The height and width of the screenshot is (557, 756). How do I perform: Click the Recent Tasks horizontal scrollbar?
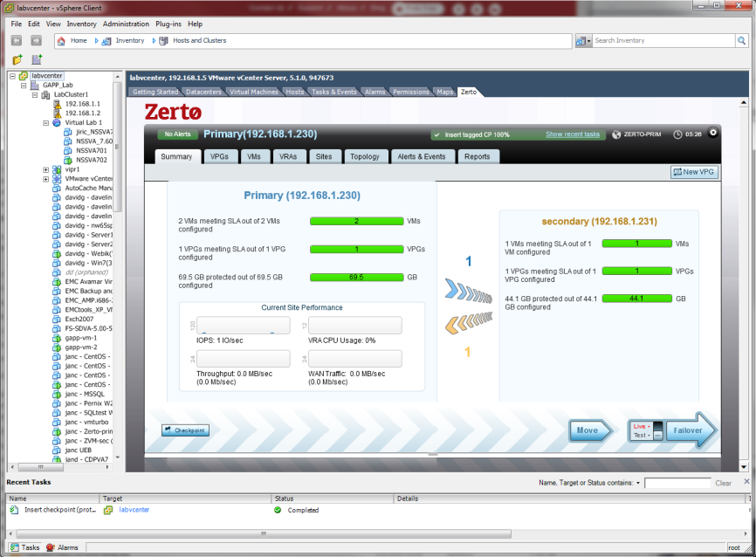(264, 533)
